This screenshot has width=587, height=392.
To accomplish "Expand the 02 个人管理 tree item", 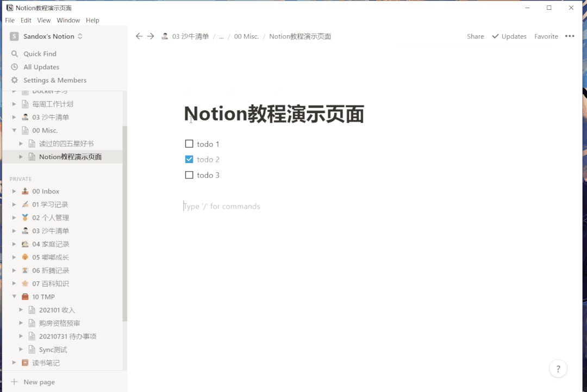I will pos(14,217).
